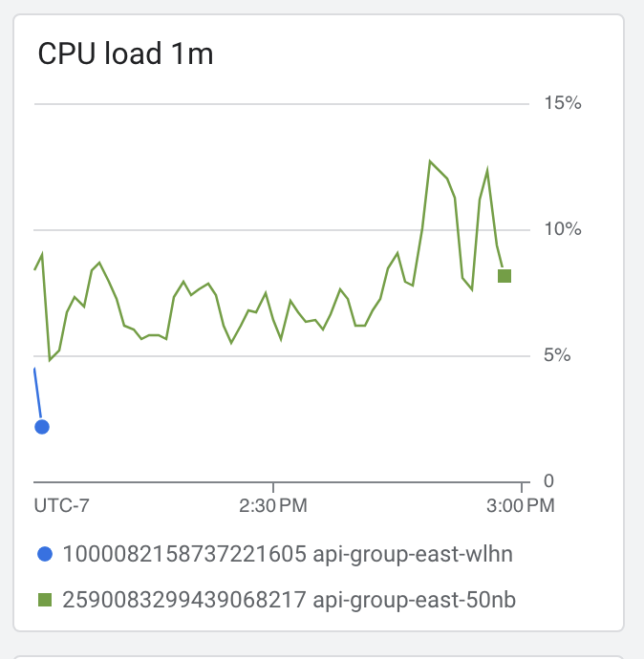This screenshot has width=644, height=659.
Task: Click the 2:30 PM tick mark on axis
Action: pos(273,487)
